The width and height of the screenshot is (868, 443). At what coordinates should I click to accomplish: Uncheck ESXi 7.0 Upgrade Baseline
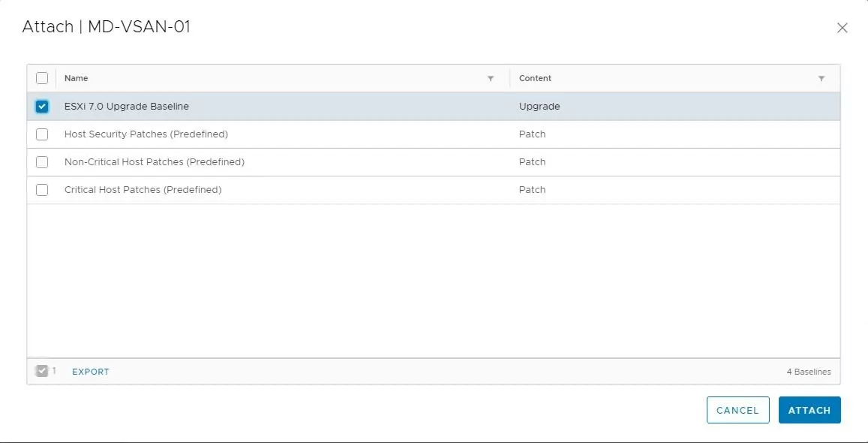pyautogui.click(x=42, y=107)
